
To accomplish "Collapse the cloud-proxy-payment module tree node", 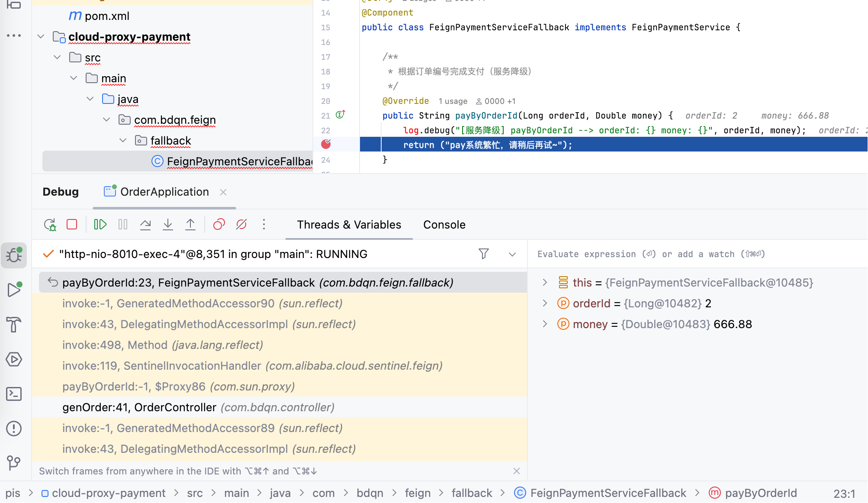I will pos(41,37).
